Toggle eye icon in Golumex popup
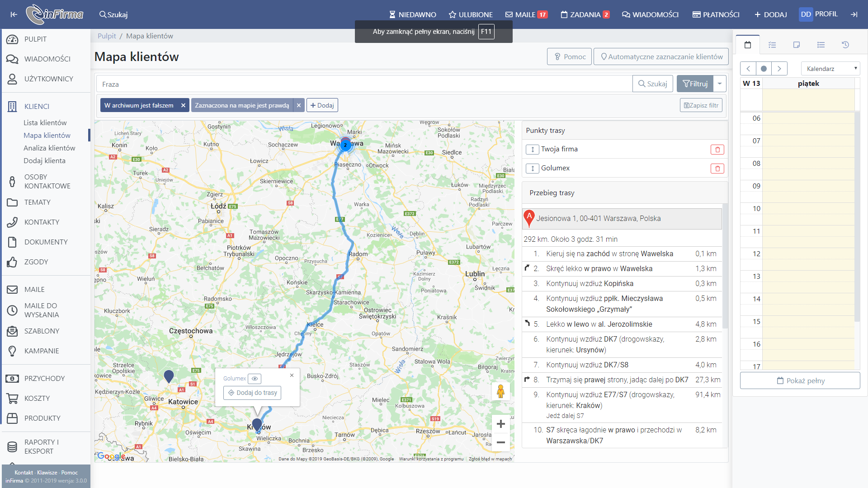The height and width of the screenshot is (488, 868). tap(255, 379)
